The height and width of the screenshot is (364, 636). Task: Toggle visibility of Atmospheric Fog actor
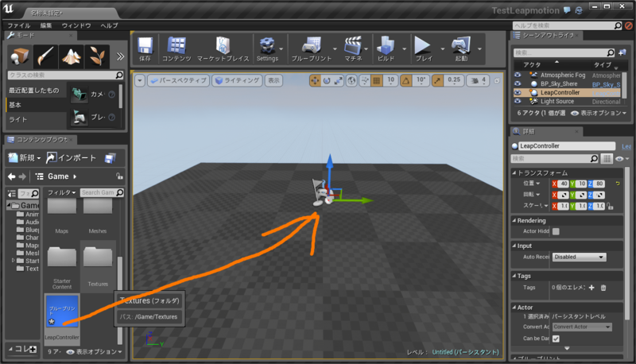518,75
